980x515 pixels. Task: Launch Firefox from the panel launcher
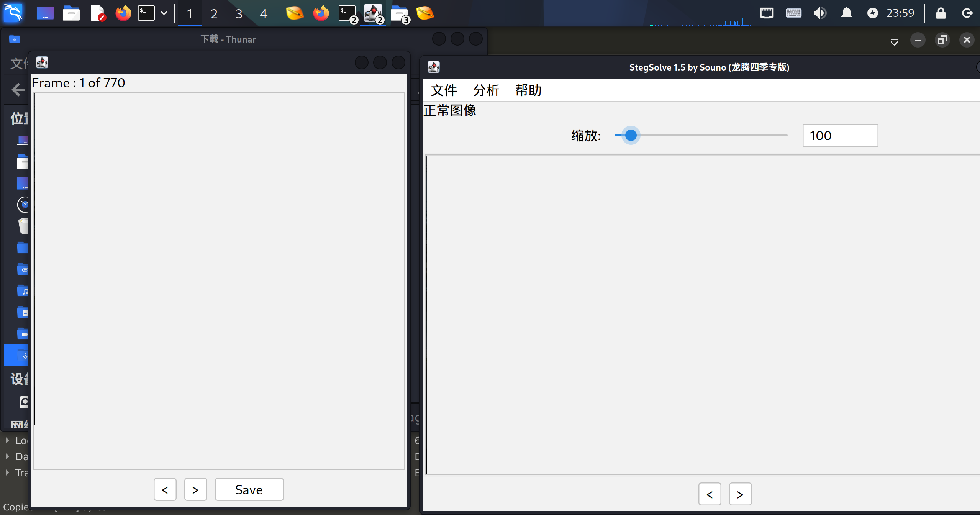pyautogui.click(x=123, y=13)
